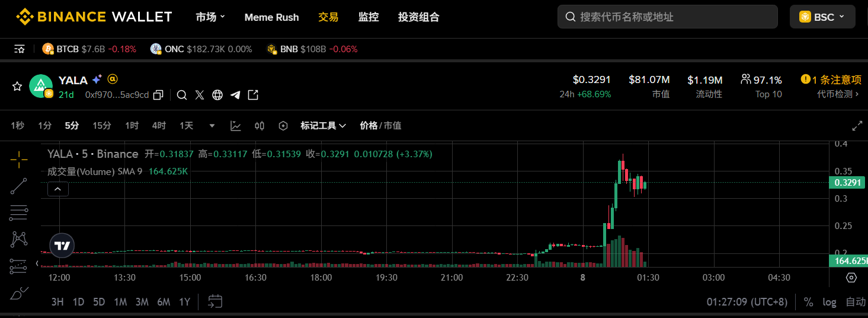Enter fullscreen chart mode
The height and width of the screenshot is (318, 868).
[857, 126]
